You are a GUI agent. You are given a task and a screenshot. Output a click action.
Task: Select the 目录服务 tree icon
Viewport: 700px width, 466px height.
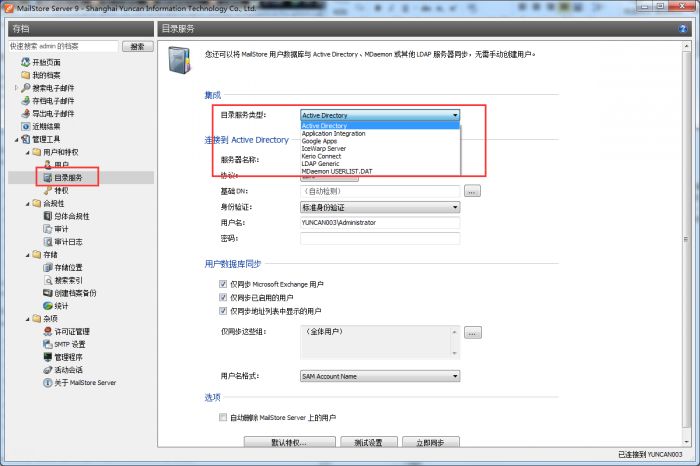click(48, 178)
